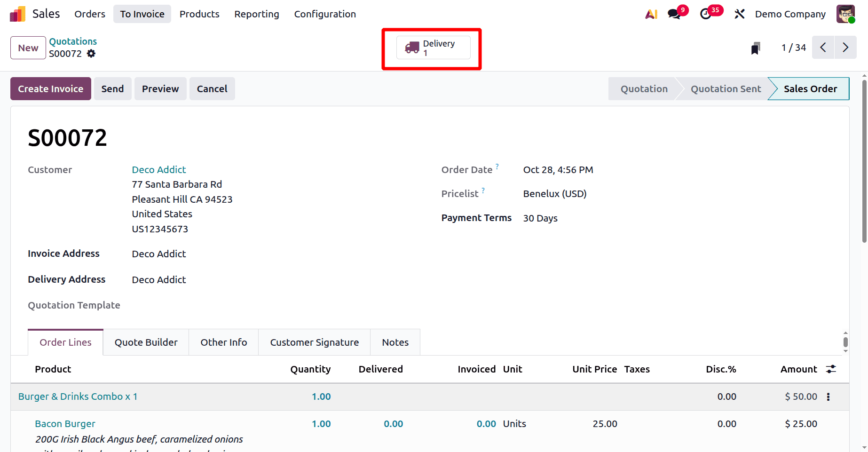Open the Deco Addict customer link

coord(158,169)
